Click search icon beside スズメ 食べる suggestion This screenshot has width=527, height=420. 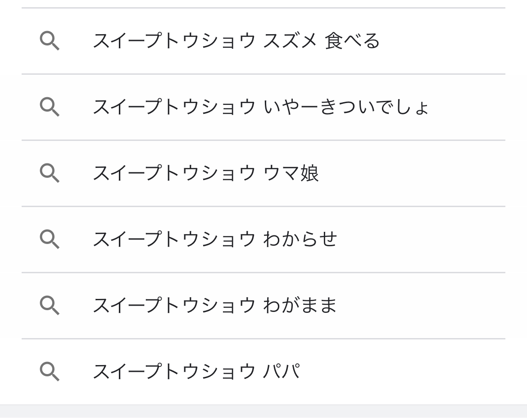(50, 41)
